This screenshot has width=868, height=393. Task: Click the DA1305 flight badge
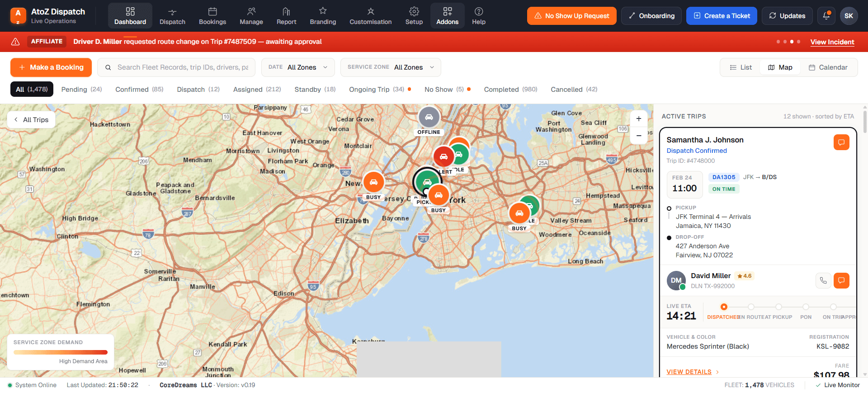tap(724, 177)
